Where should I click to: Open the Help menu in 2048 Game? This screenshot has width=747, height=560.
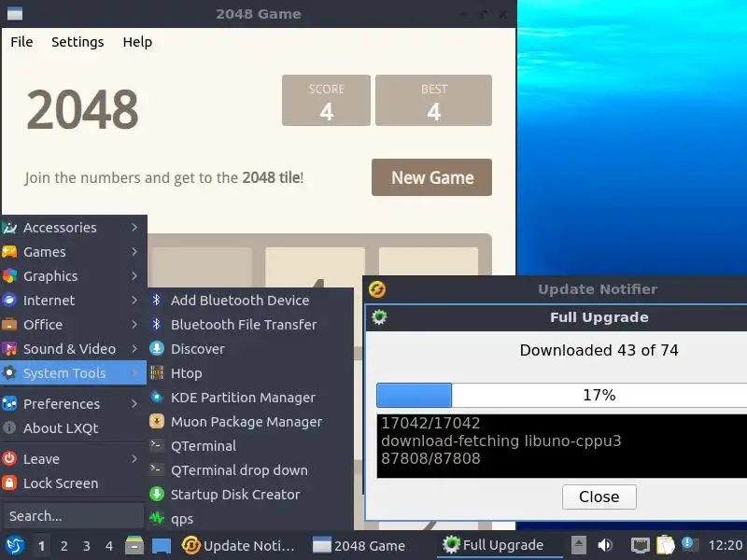137,42
